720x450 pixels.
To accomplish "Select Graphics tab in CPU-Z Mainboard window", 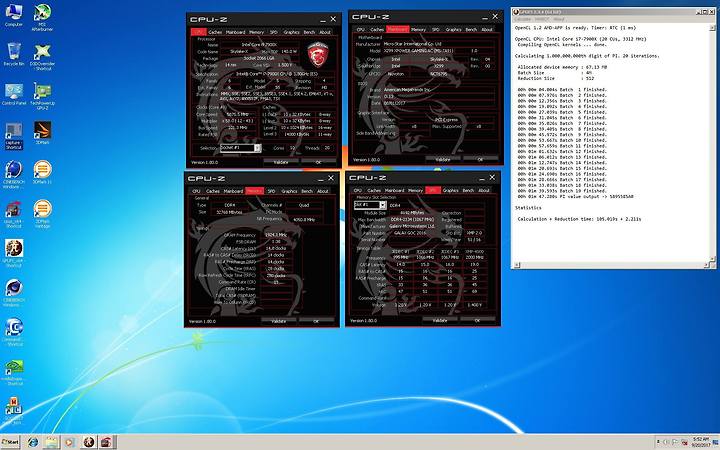I will click(453, 29).
